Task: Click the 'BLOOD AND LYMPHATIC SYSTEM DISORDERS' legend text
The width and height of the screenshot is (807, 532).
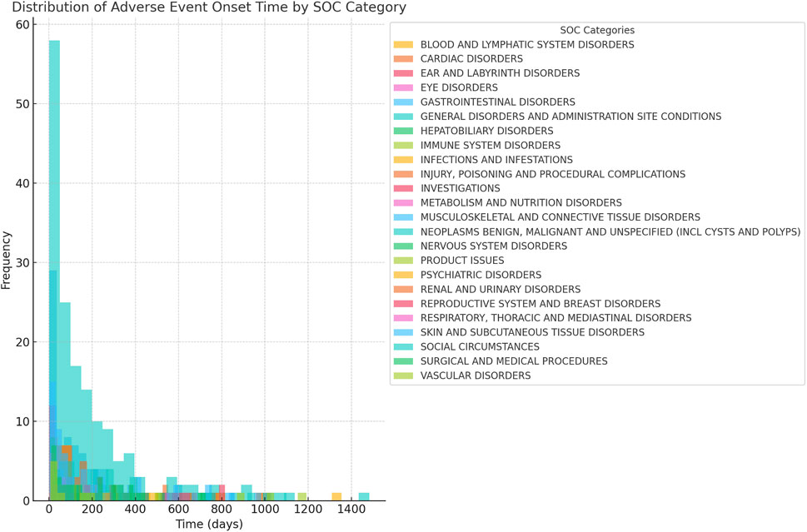Action: tap(527, 45)
